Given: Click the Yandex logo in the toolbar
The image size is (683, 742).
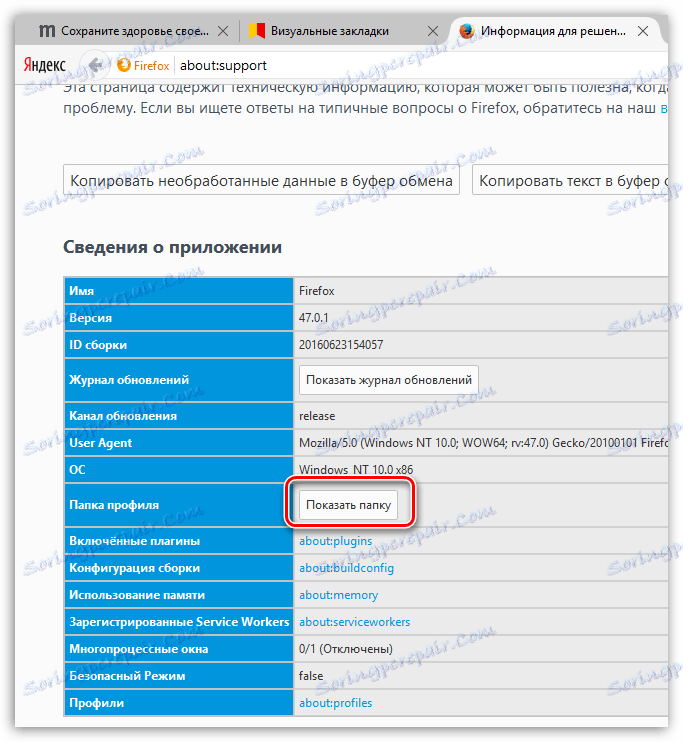Looking at the screenshot, I should 44,65.
